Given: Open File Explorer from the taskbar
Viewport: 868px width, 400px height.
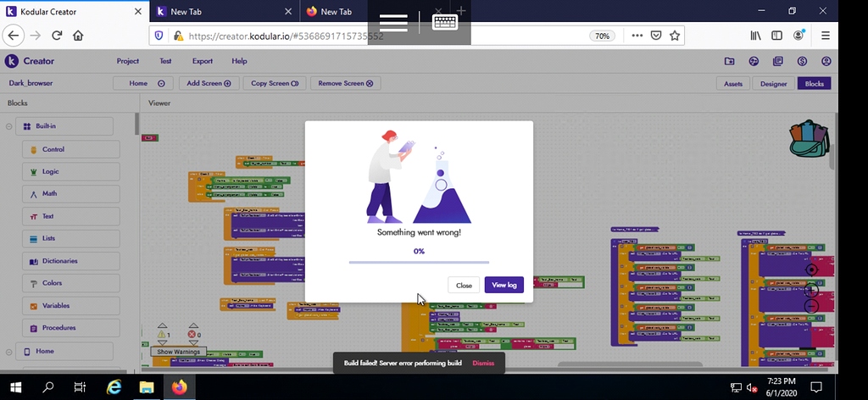Looking at the screenshot, I should coord(146,387).
